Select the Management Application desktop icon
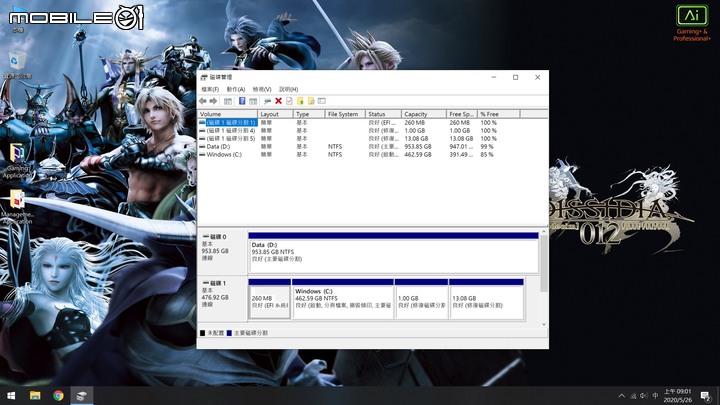Viewport: 720px width, 405px height. 17,207
